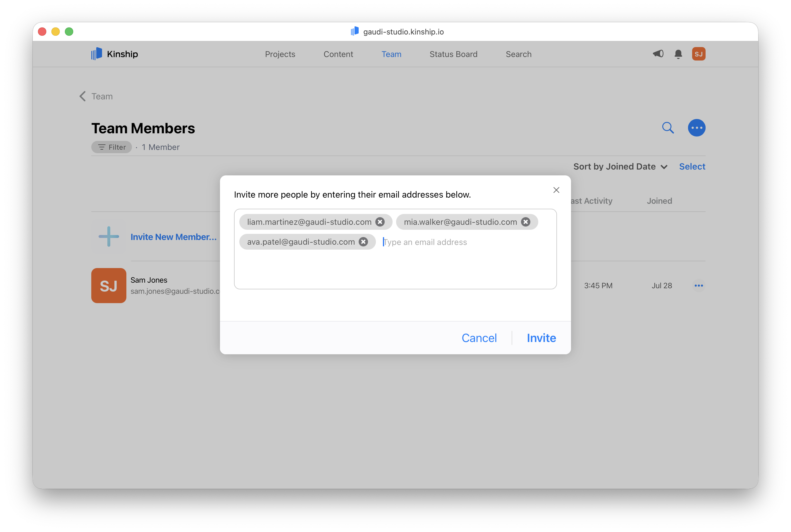Screen dimensions: 791x532
Task: Open announcements via the megaphone icon
Action: tap(658, 53)
